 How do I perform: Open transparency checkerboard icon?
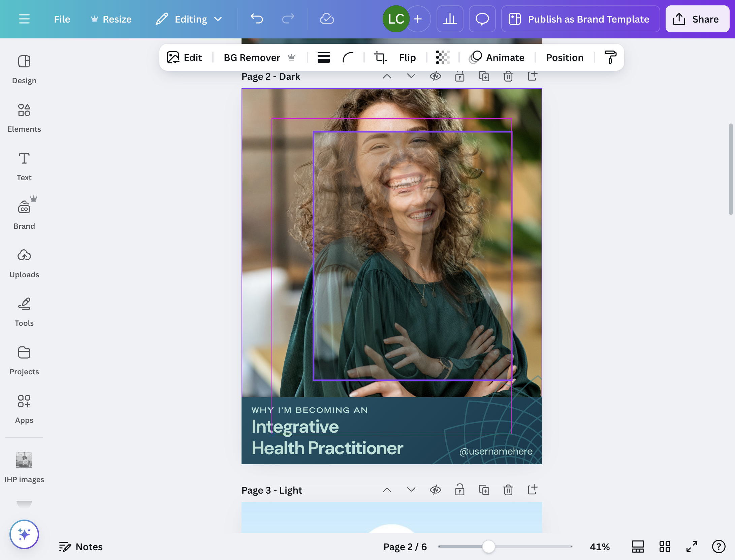pyautogui.click(x=443, y=58)
